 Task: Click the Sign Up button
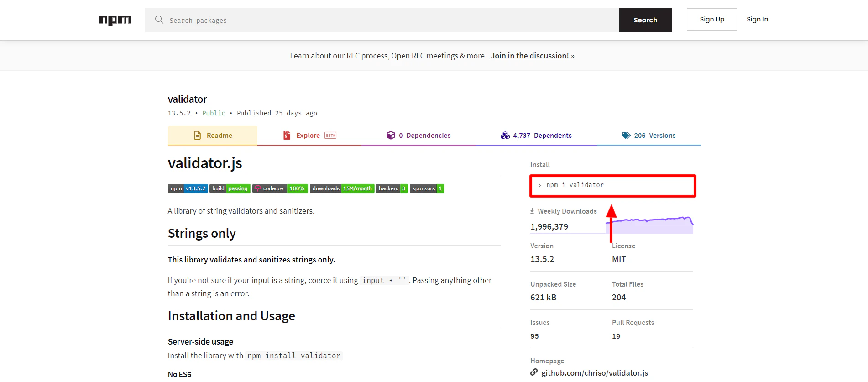pyautogui.click(x=712, y=19)
